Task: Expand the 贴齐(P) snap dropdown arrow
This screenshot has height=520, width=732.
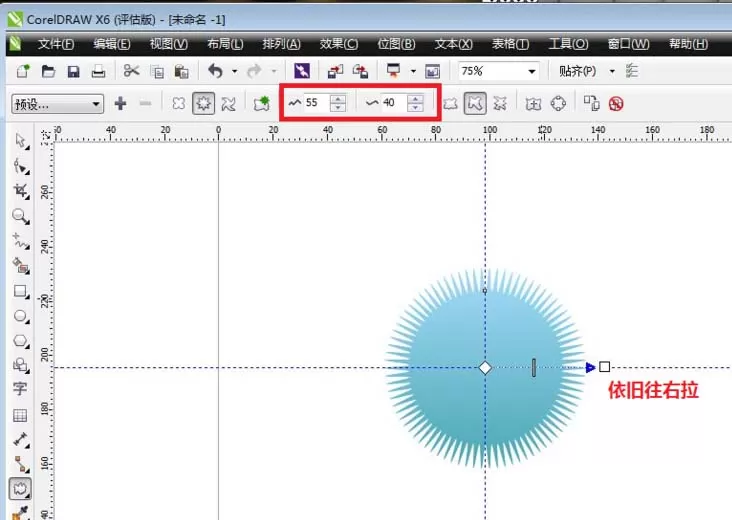Action: pyautogui.click(x=612, y=71)
